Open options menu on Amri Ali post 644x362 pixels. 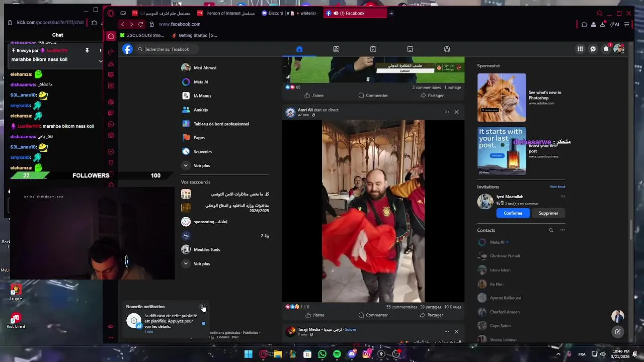[446, 112]
